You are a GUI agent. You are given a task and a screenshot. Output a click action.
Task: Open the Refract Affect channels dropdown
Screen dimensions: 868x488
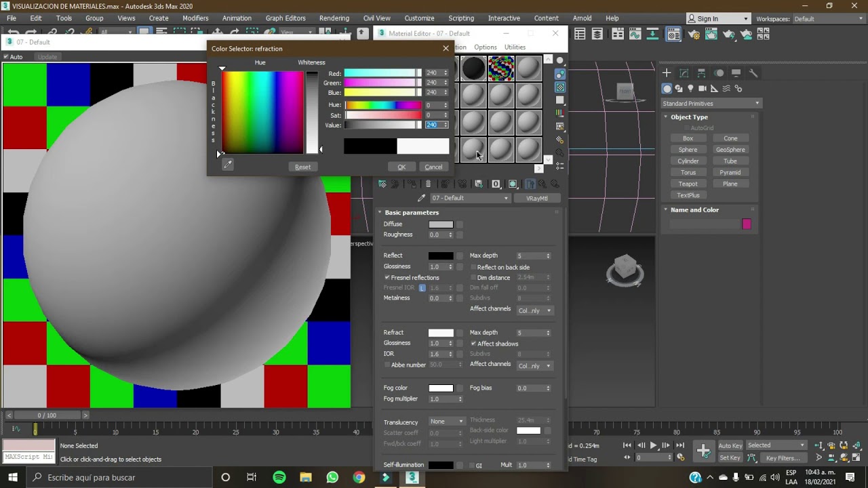[x=535, y=366]
